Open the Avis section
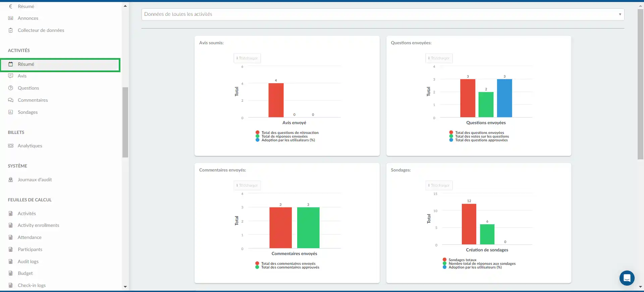Viewport: 644px width, 292px height. pyautogui.click(x=22, y=76)
